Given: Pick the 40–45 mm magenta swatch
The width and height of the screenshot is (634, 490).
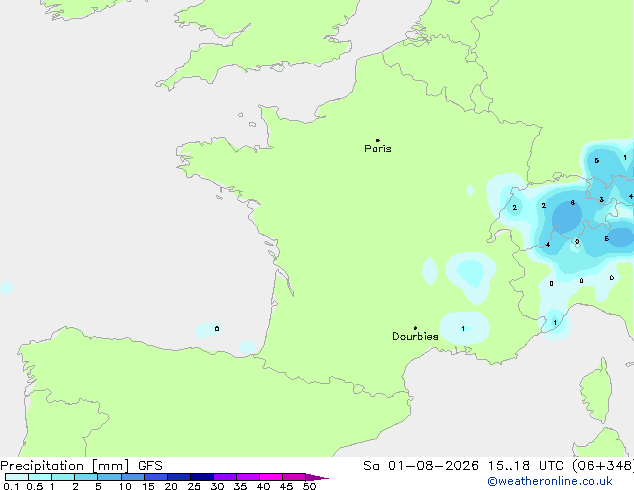Looking at the screenshot, I should tap(271, 477).
